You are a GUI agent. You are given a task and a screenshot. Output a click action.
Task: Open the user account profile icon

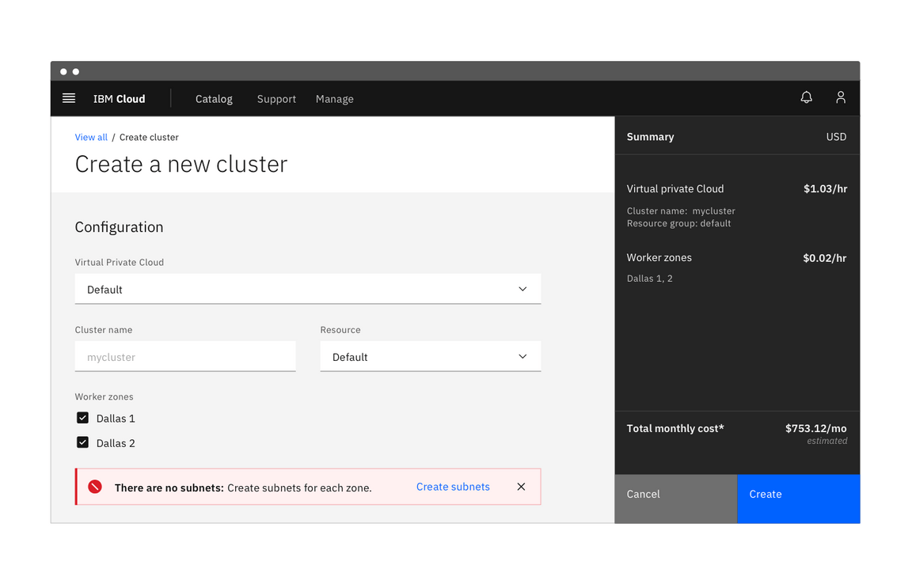pos(841,97)
